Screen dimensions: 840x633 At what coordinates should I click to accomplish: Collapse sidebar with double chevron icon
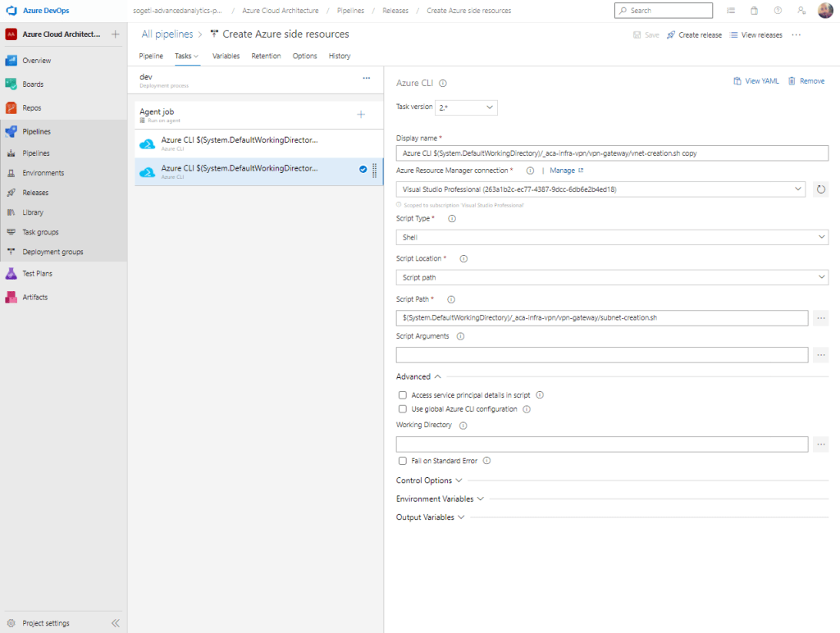tap(116, 623)
